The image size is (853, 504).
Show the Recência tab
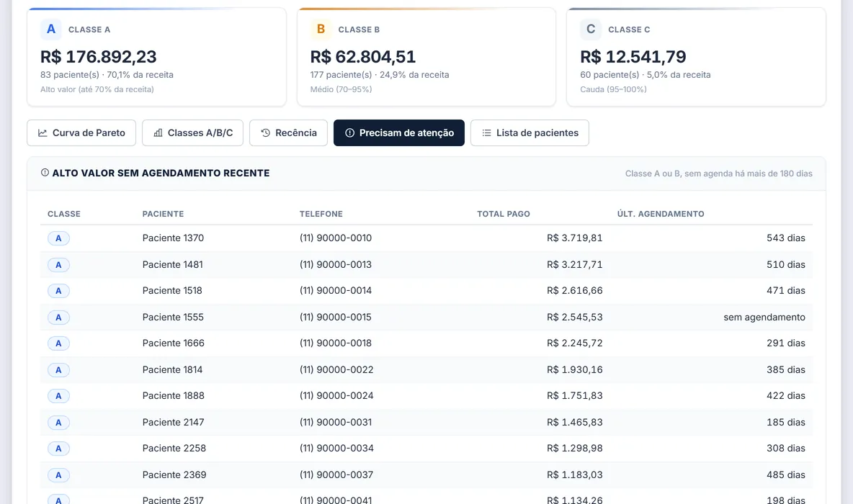(x=288, y=132)
